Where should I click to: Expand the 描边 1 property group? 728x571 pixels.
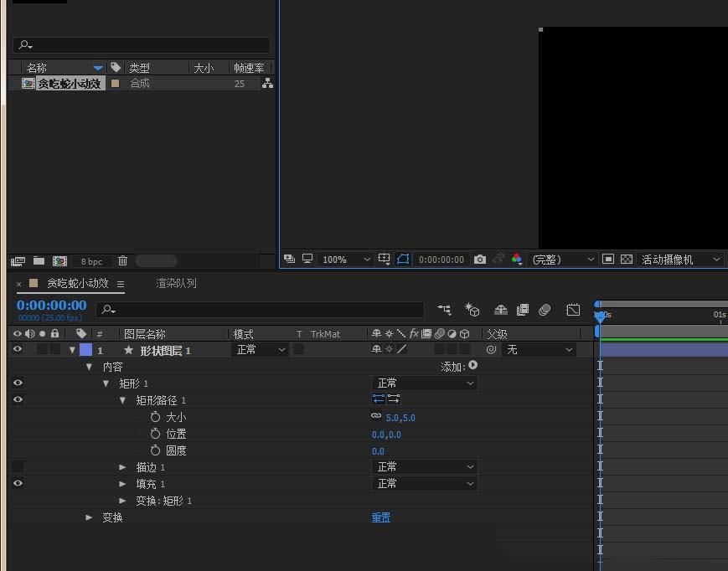[123, 467]
